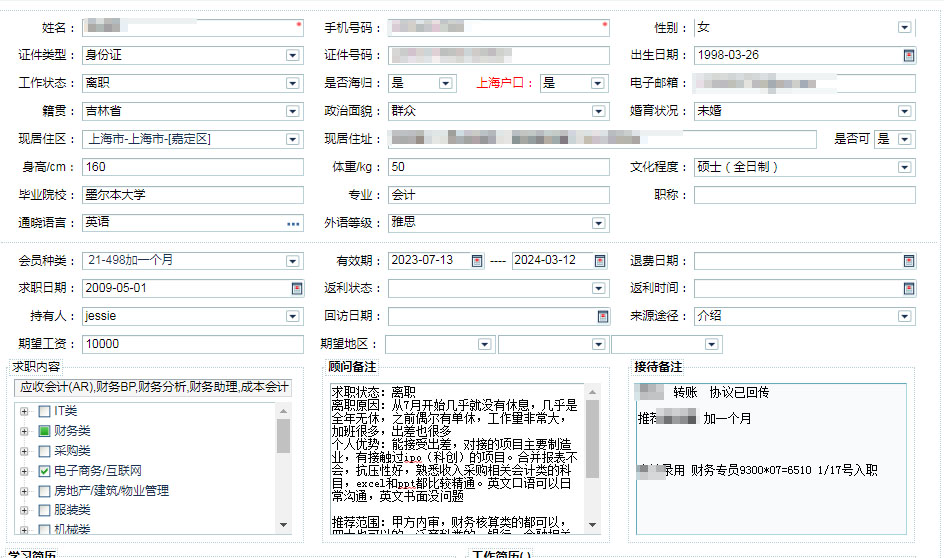Open calendar picker for 出生日期 field
Image resolution: width=944 pixels, height=558 pixels.
click(x=908, y=55)
